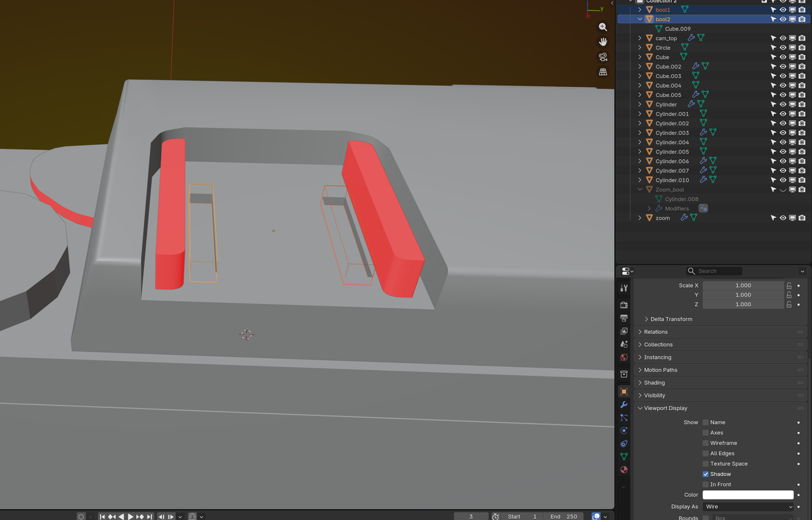The width and height of the screenshot is (812, 520).
Task: Open the View Layer properties tab
Action: pos(624,331)
